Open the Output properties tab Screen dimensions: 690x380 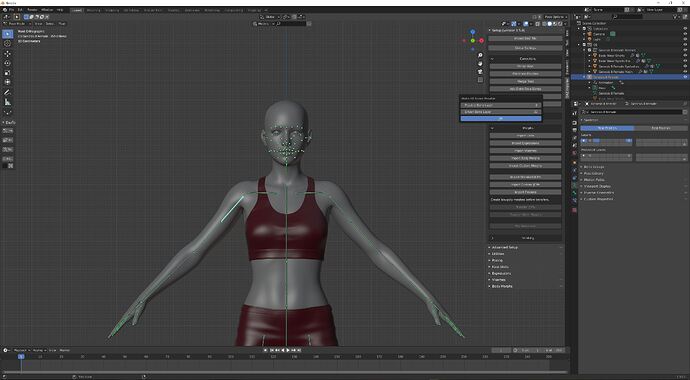click(x=574, y=130)
